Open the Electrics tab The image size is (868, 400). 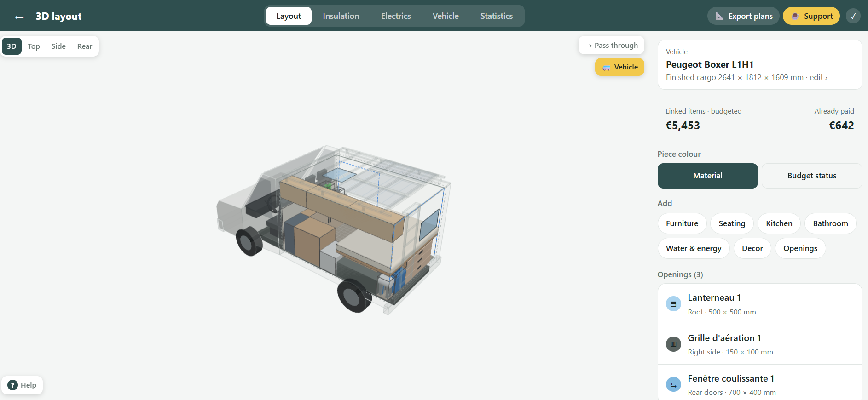396,16
